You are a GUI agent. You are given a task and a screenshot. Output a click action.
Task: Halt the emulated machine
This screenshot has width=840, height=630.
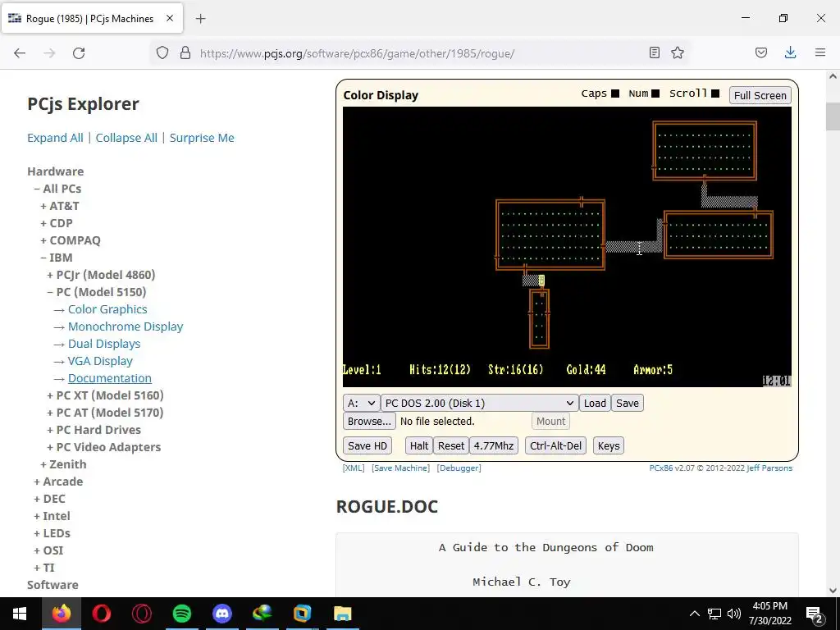pos(419,445)
